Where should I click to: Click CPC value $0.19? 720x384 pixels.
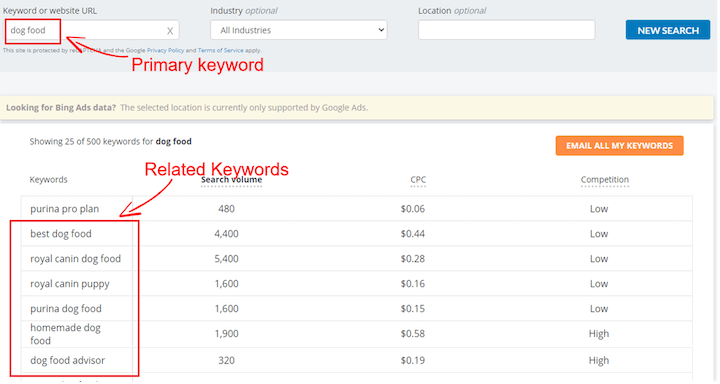413,361
